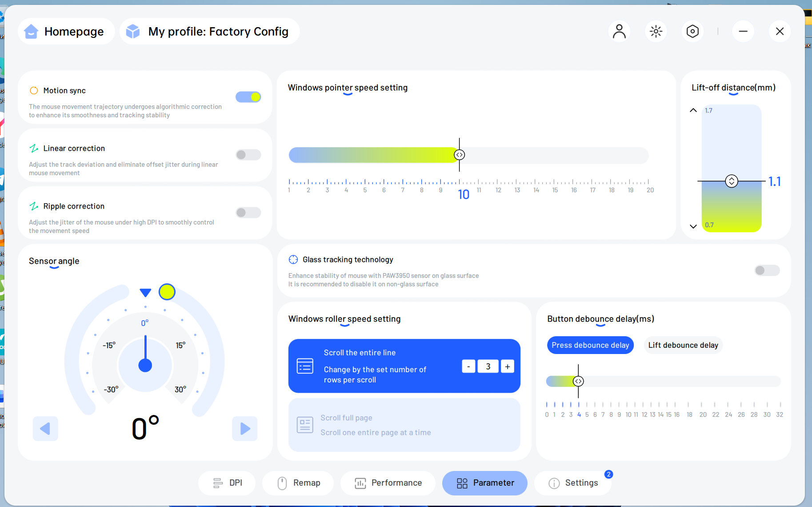Open My profile: Factory Config
The height and width of the screenshot is (507, 812).
[x=209, y=31]
